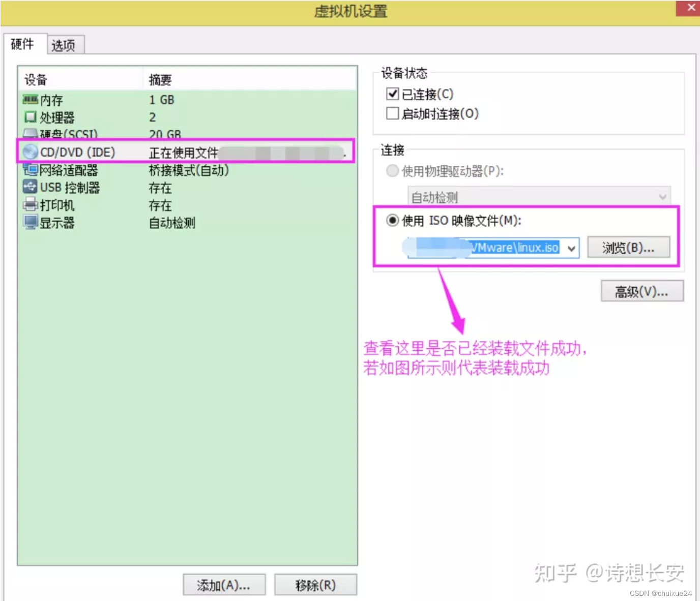Select the 网络适配器 row label
The height and width of the screenshot is (601, 700).
point(69,170)
